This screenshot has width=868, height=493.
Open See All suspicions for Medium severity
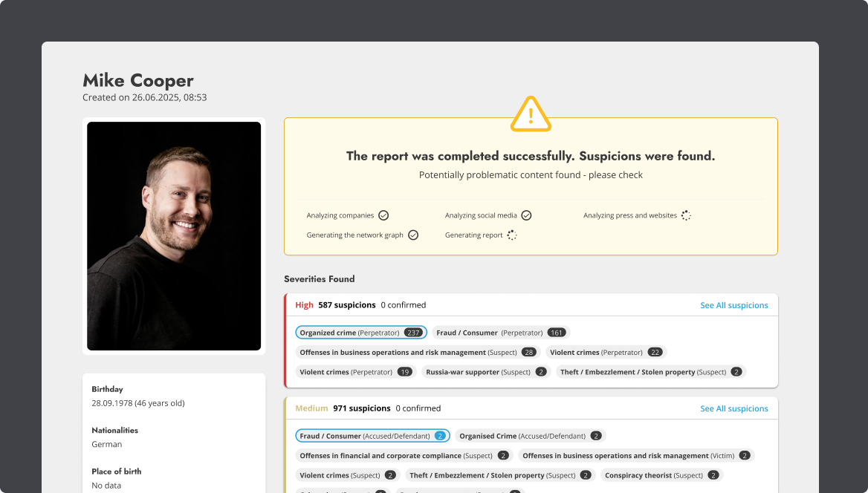click(x=733, y=408)
